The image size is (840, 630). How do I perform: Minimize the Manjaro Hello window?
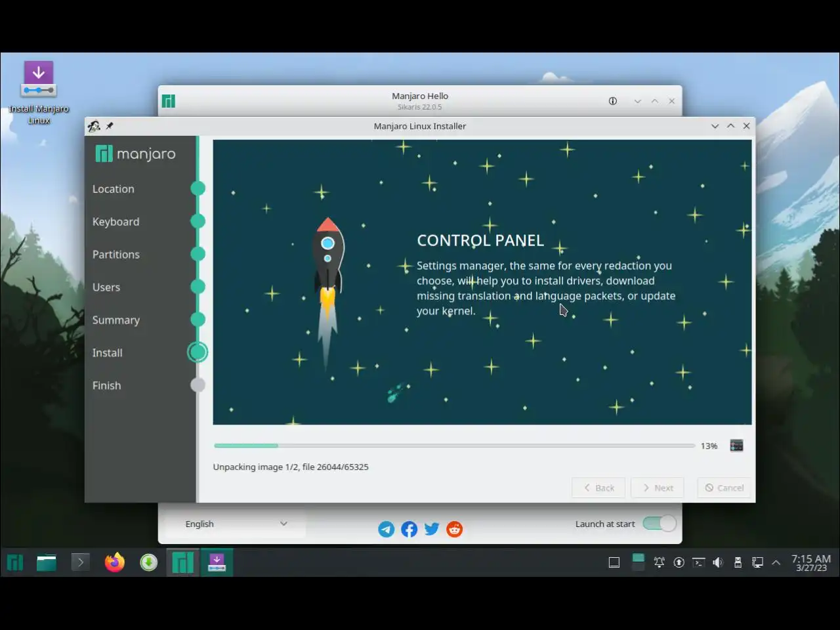[637, 101]
